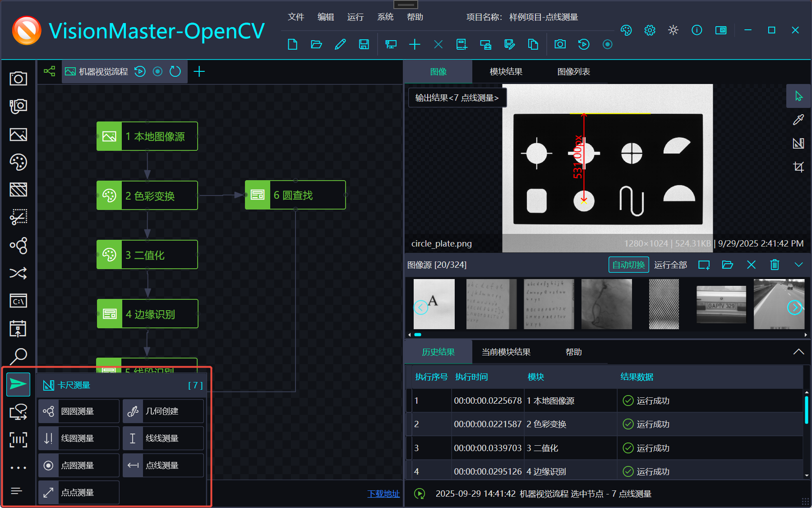
Task: Collapse the image source panel chevron
Action: click(x=798, y=265)
